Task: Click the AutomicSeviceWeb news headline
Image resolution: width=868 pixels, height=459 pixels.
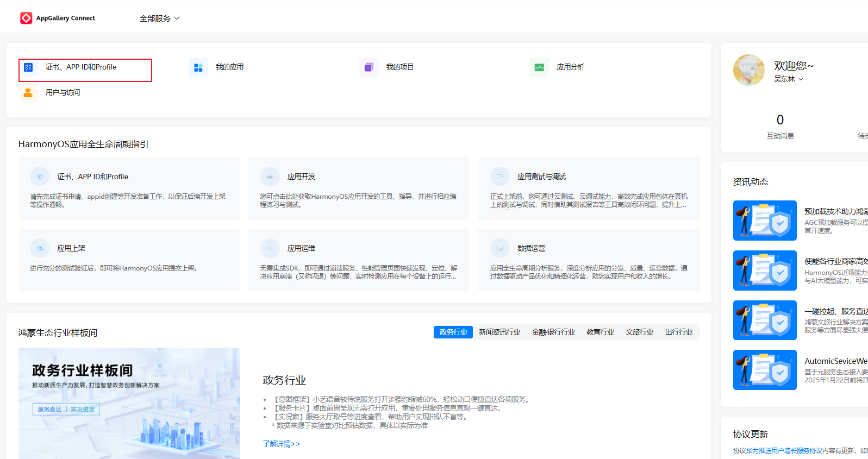Action: pos(836,361)
